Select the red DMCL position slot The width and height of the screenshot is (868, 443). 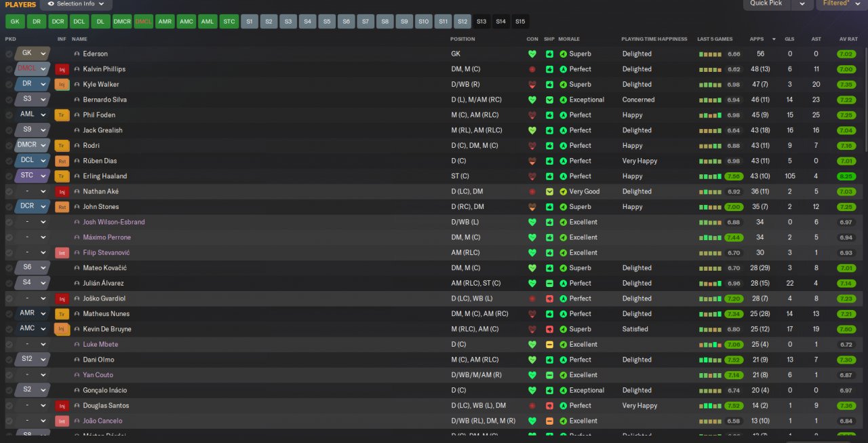tap(144, 22)
